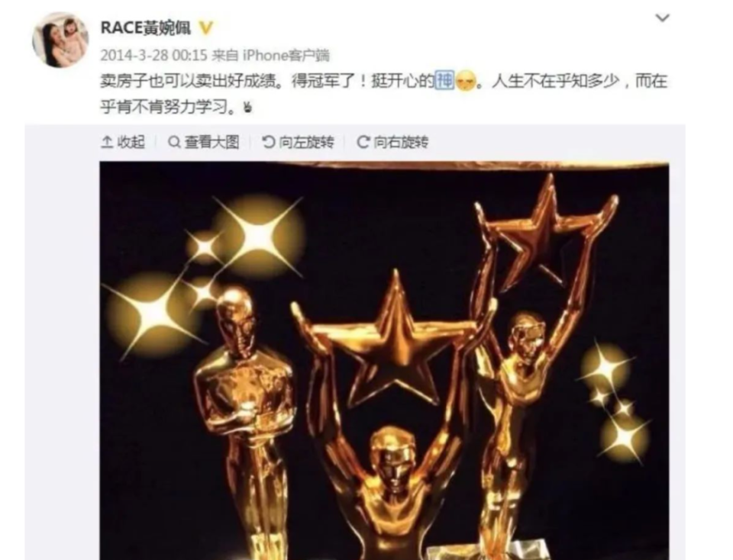Image resolution: width=733 pixels, height=560 pixels.
Task: Select 查看大图 to view full image
Action: [x=212, y=142]
